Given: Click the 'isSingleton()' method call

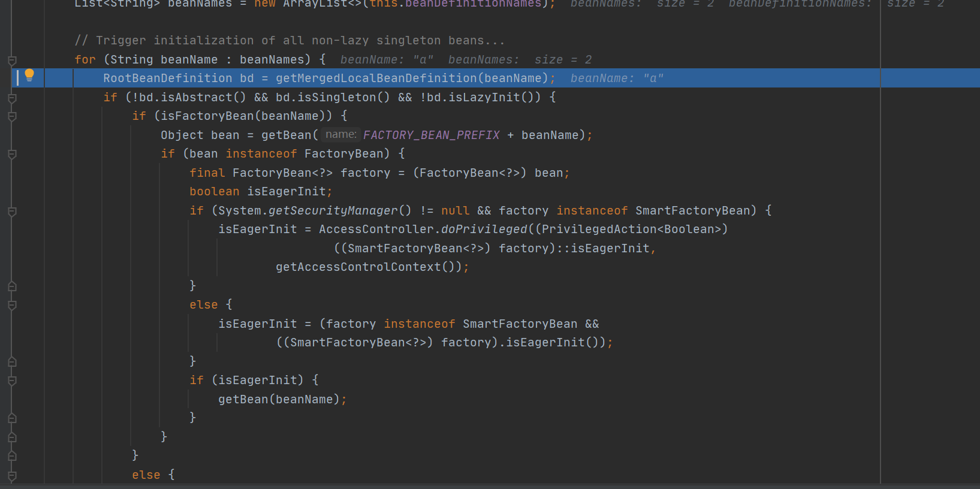Looking at the screenshot, I should [x=340, y=97].
